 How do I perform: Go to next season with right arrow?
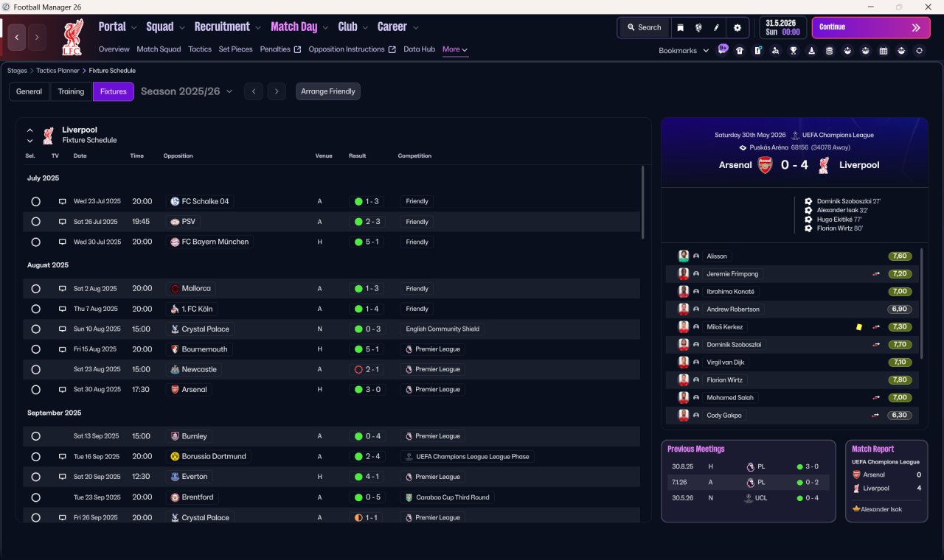click(277, 91)
